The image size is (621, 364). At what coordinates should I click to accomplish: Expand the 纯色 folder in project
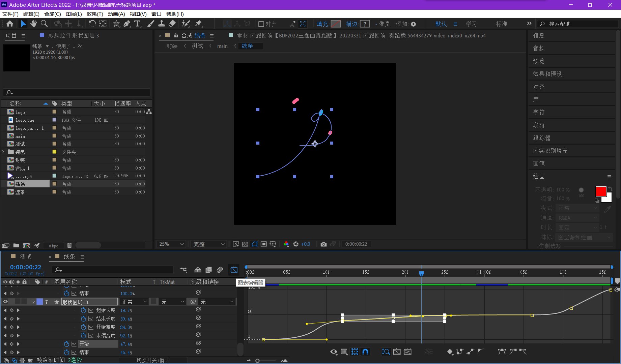coord(3,152)
